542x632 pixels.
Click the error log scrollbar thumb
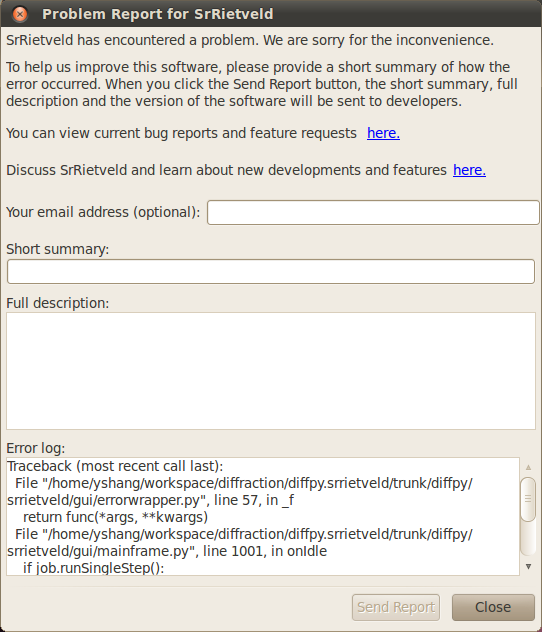528,499
